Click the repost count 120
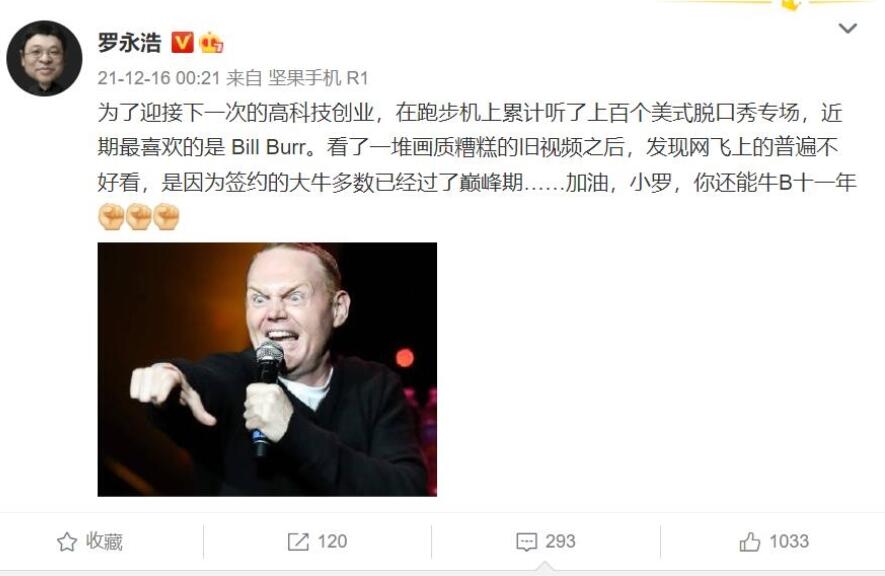885x576 pixels. pyautogui.click(x=332, y=542)
